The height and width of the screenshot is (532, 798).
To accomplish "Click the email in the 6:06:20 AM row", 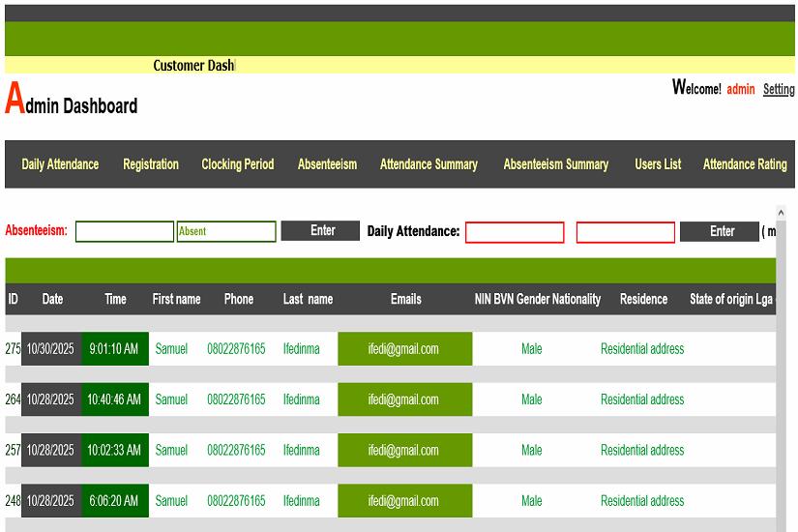I will [x=404, y=501].
